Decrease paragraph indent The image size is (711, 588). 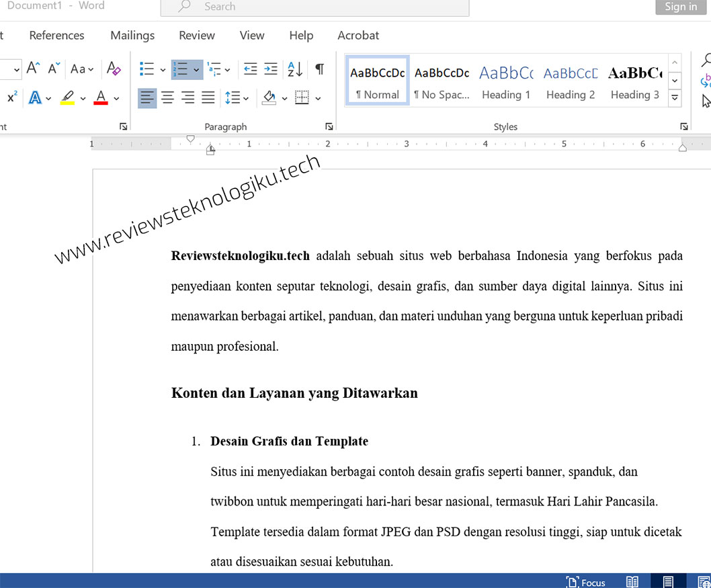point(250,69)
